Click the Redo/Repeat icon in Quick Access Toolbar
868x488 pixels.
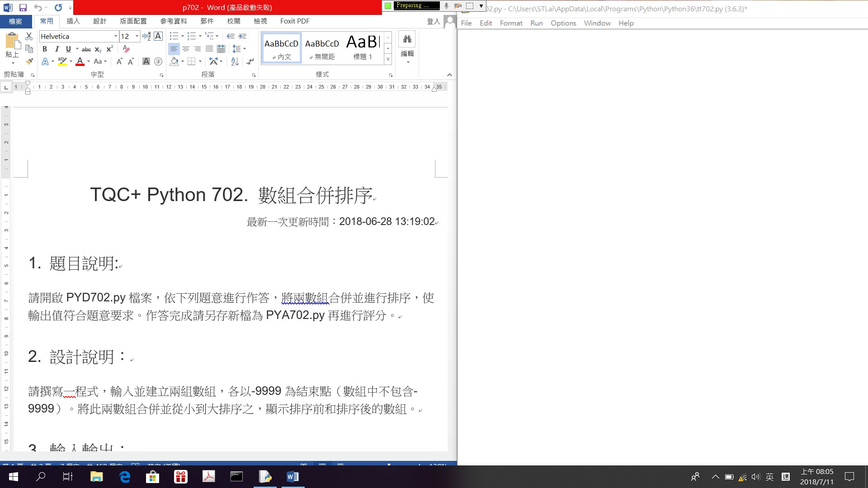tap(58, 7)
